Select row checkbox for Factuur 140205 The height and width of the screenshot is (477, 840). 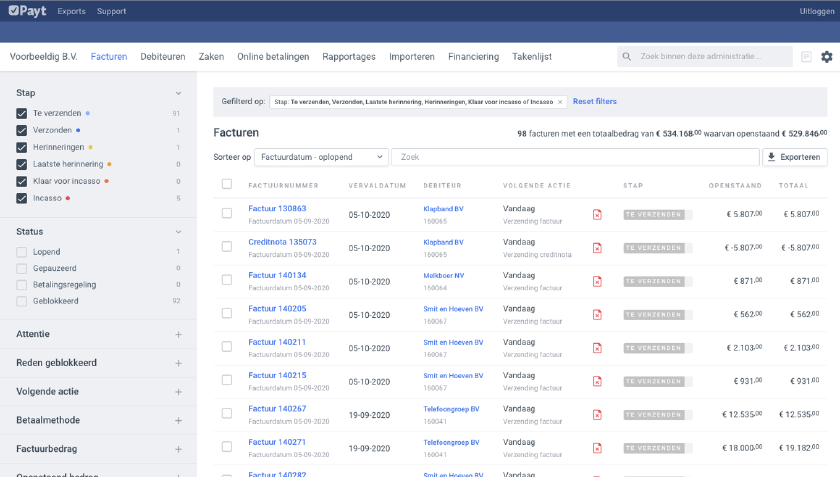pos(227,313)
